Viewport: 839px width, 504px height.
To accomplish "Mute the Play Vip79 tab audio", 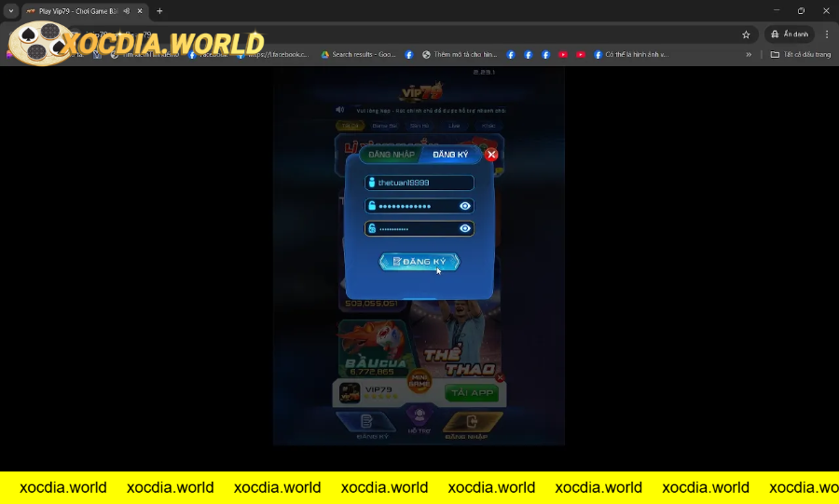I will (x=127, y=10).
